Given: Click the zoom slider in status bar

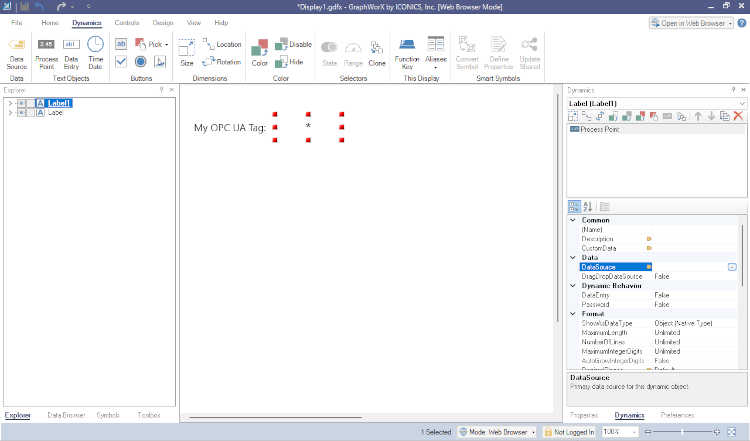Looking at the screenshot, I should 683,432.
